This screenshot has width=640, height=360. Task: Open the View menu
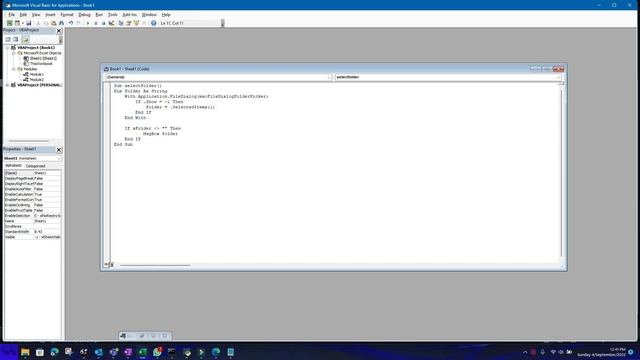click(x=36, y=15)
